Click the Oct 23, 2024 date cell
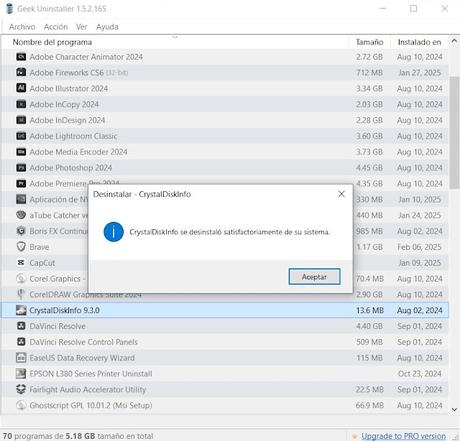Screen dimensions: 460x441 419,374
